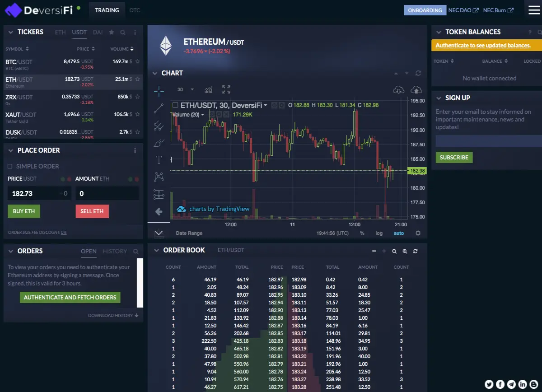Collapse the Order Book panel
Viewport: 542px width, 392px height.
[156, 250]
